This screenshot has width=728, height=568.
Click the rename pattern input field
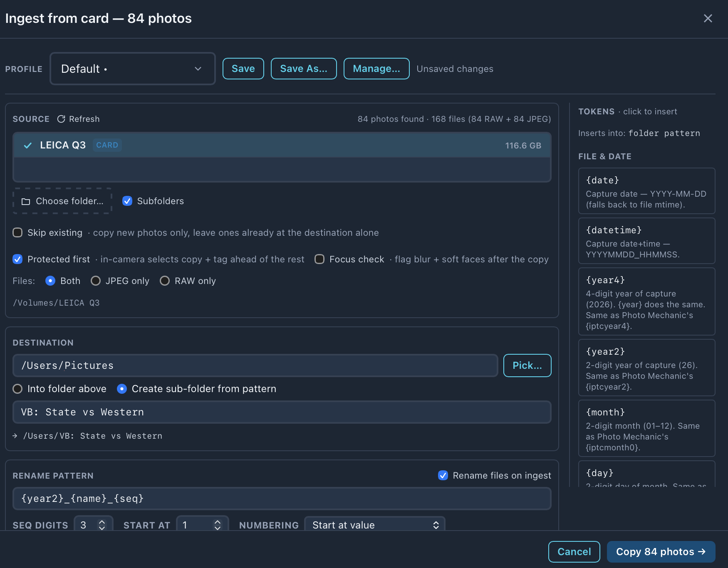[x=282, y=499]
